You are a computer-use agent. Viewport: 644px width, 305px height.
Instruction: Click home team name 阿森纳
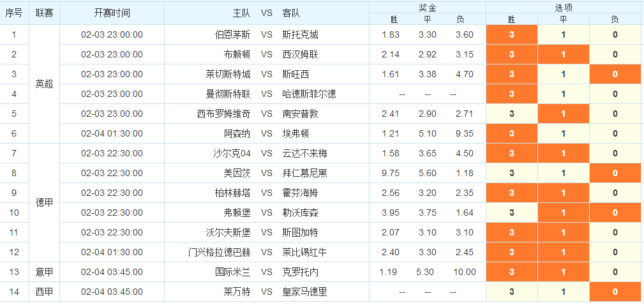coord(237,133)
